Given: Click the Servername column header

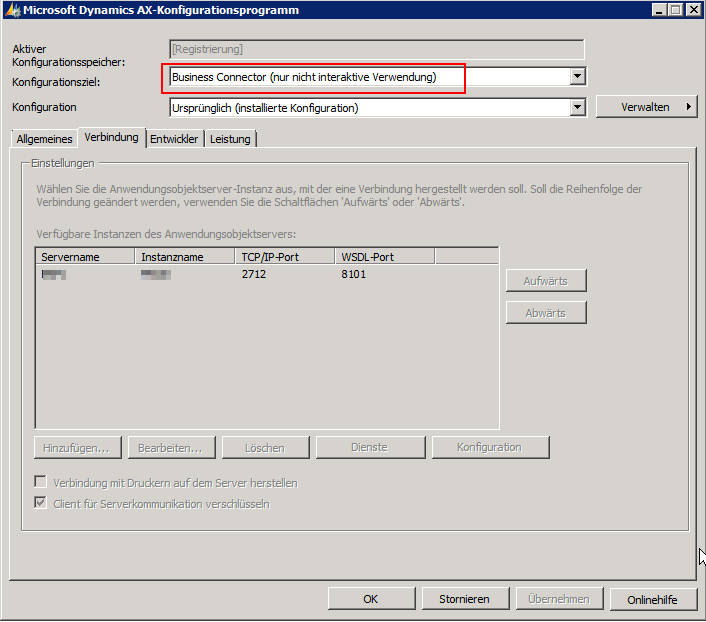Looking at the screenshot, I should [85, 257].
